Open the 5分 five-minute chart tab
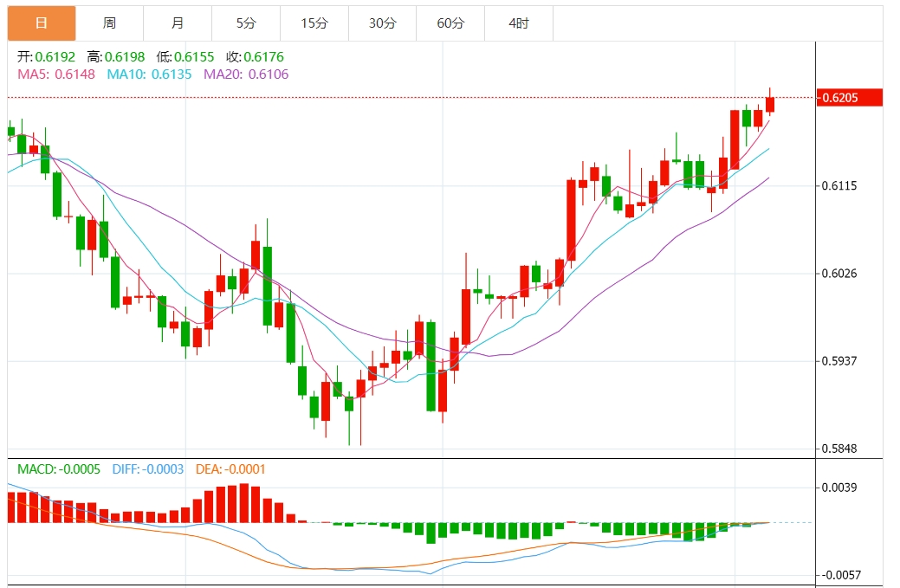This screenshot has width=900, height=588. tap(246, 23)
